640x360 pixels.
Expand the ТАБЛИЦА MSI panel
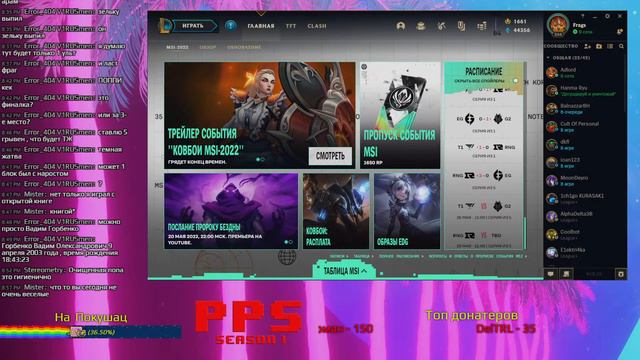click(345, 271)
